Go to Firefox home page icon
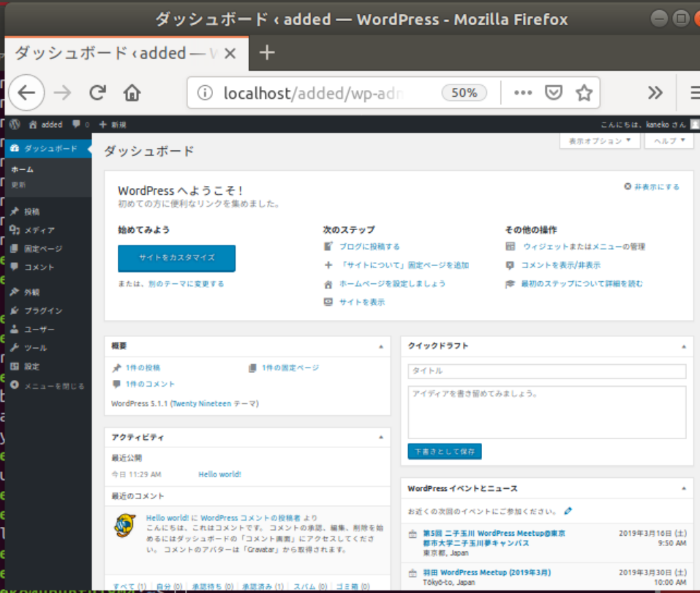Screen dimensions: 700x593 tap(132, 93)
